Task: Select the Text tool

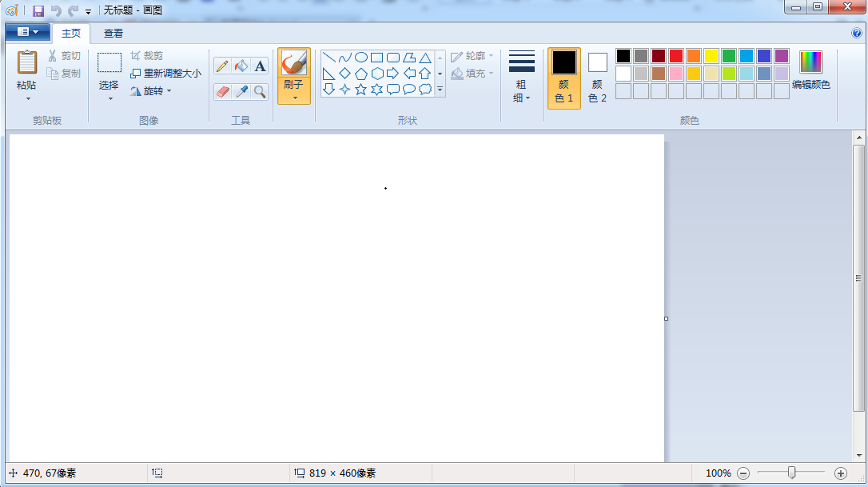Action: [x=260, y=66]
